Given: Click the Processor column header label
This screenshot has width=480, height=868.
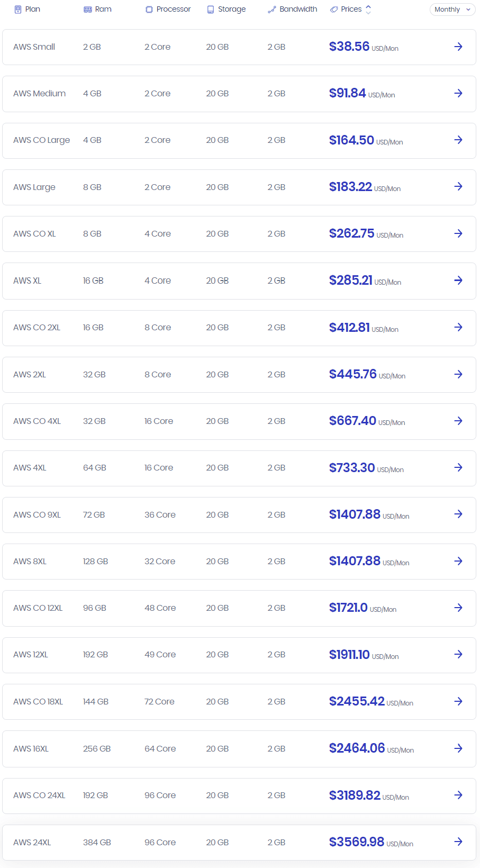Looking at the screenshot, I should coord(174,10).
